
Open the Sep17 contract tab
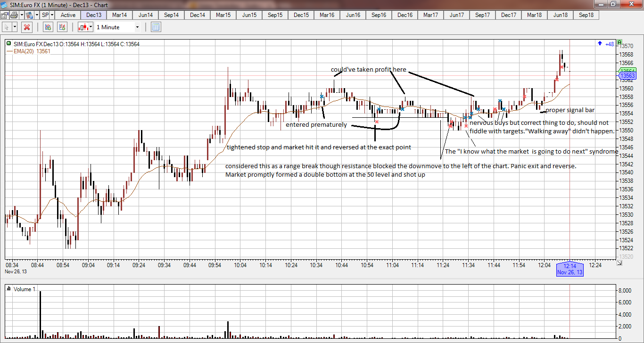click(483, 15)
